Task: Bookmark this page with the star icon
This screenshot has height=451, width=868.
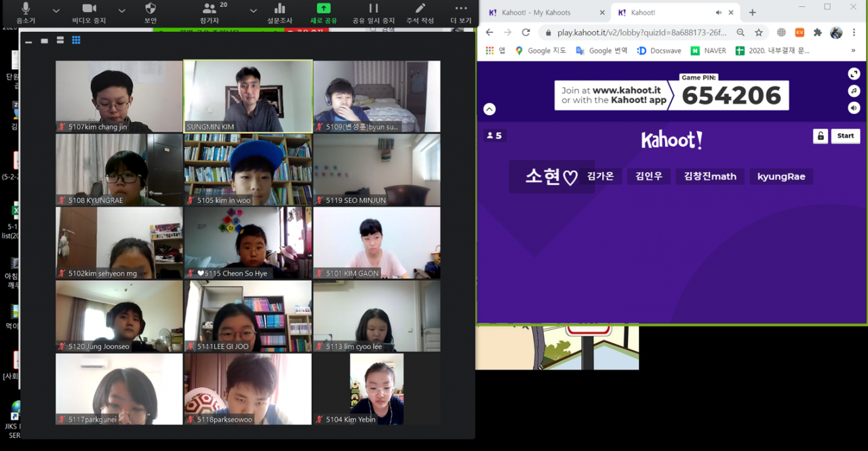Action: [759, 33]
